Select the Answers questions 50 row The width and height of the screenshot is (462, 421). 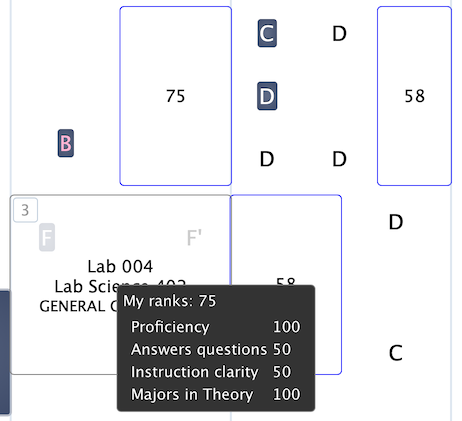211,349
